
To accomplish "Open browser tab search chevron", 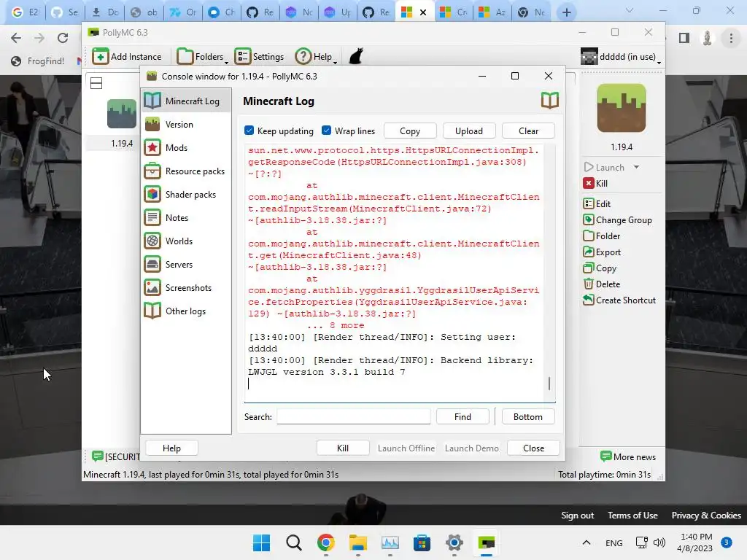I will (630, 10).
